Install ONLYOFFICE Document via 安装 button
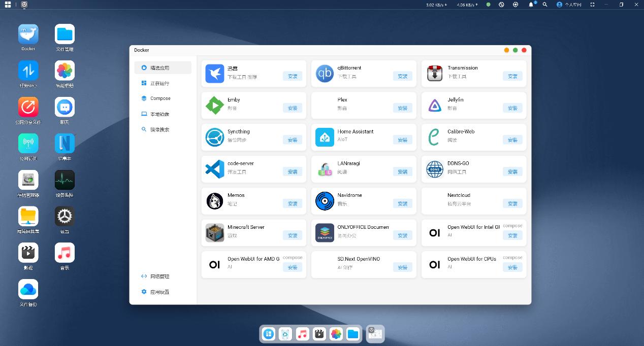This screenshot has width=644, height=346. point(403,235)
